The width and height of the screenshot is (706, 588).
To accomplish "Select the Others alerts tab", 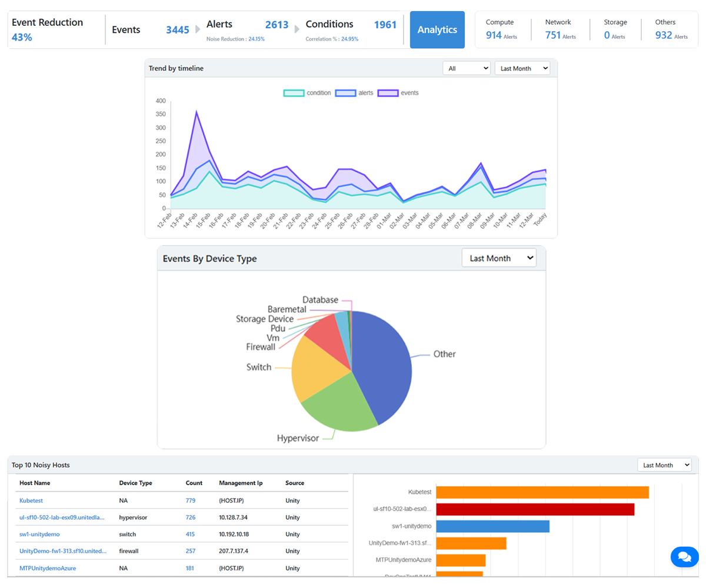I will (x=671, y=29).
